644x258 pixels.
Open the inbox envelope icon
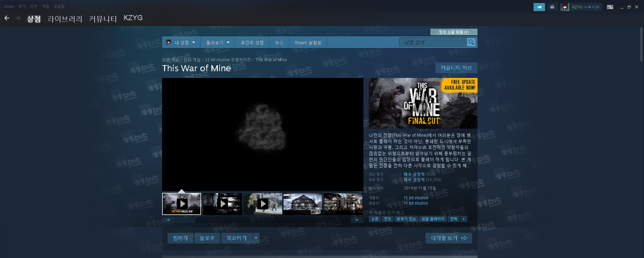point(552,7)
